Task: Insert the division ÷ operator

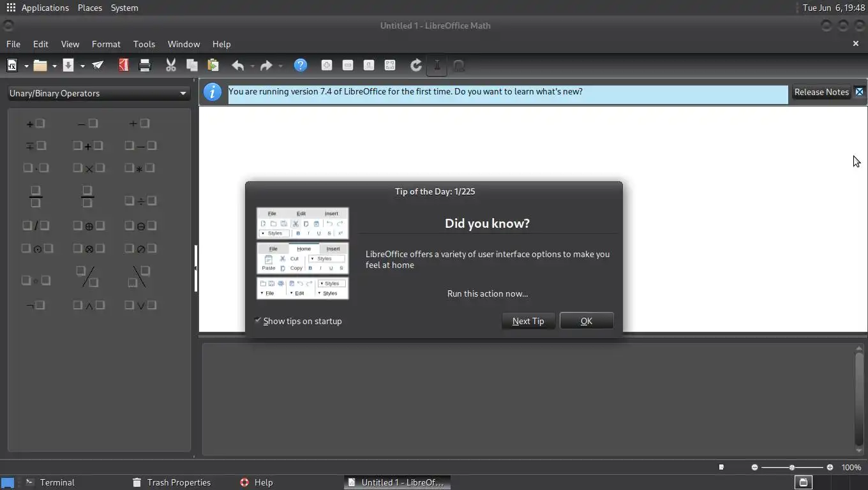Action: (x=140, y=200)
